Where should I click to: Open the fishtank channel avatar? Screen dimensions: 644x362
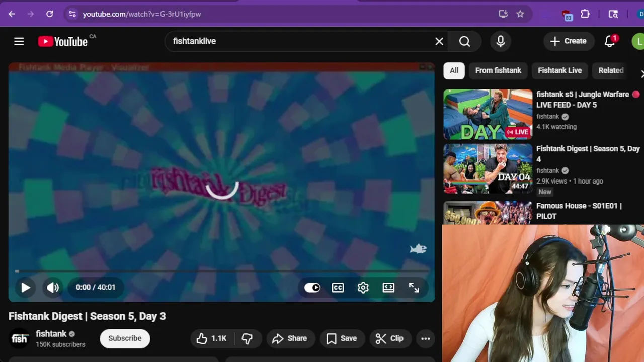pos(19,338)
